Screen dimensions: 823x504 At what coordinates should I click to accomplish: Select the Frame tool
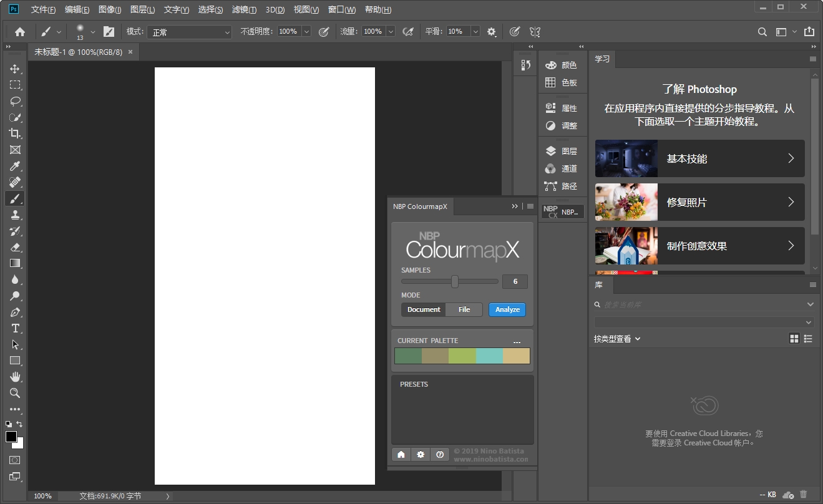15,150
